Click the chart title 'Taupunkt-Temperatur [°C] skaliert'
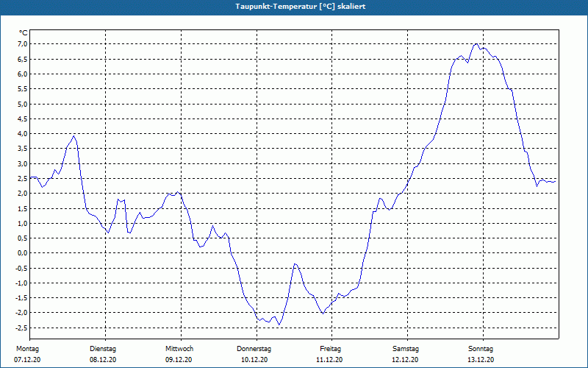Image resolution: width=588 pixels, height=368 pixels. 301,7
